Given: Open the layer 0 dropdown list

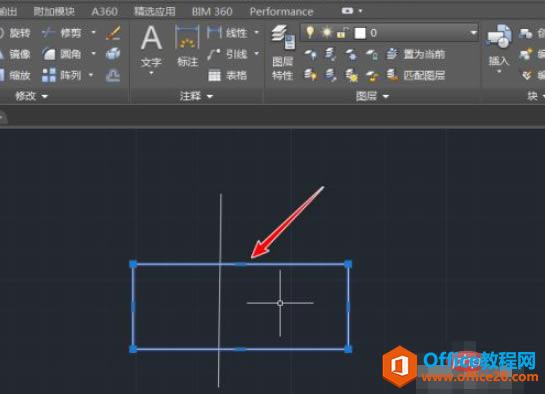Looking at the screenshot, I should coord(473,33).
